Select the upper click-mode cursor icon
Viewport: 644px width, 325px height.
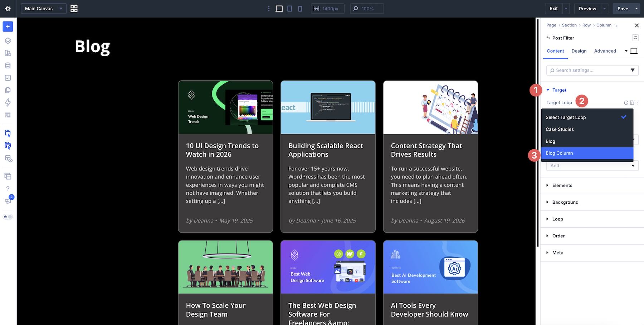[x=8, y=134]
